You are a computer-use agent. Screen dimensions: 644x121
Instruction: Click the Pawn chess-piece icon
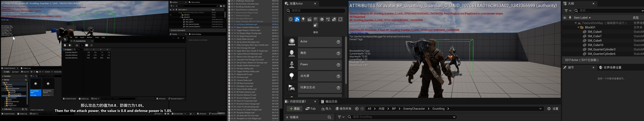coord(291,65)
